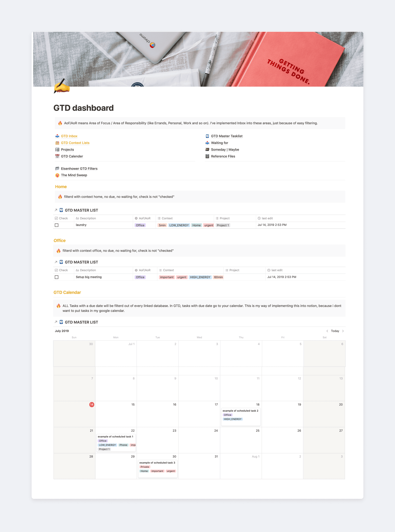395x532 pixels.
Task: Click last edit column header in Home table
Action: 301,218
